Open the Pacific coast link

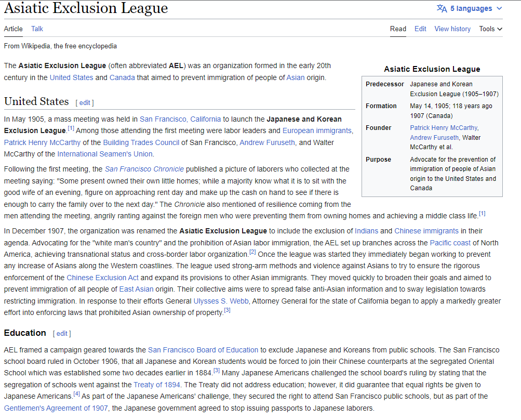[450, 243]
